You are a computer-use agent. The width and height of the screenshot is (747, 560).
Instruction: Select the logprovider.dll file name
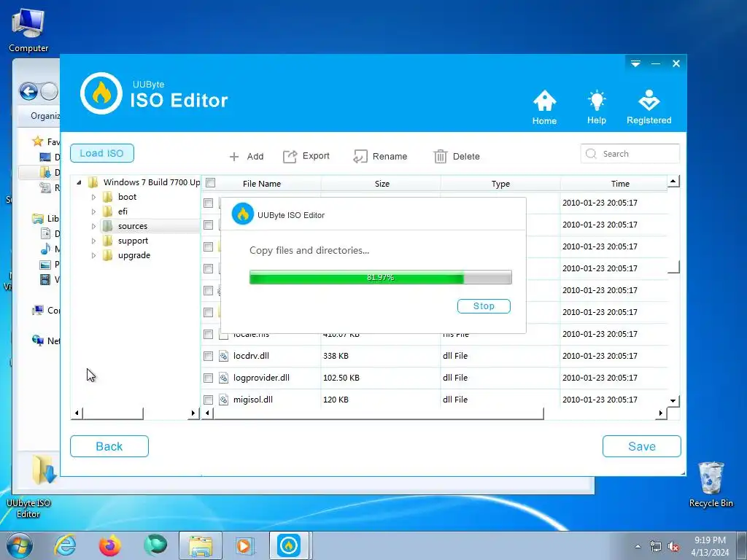click(261, 378)
